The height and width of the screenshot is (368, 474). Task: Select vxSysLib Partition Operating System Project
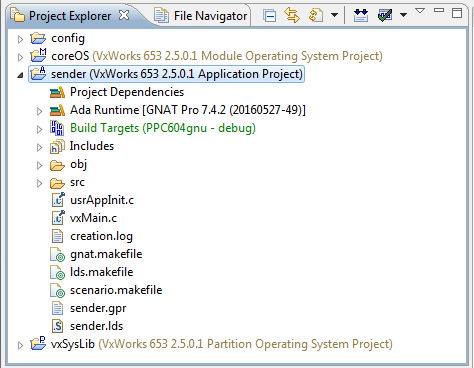pos(222,344)
